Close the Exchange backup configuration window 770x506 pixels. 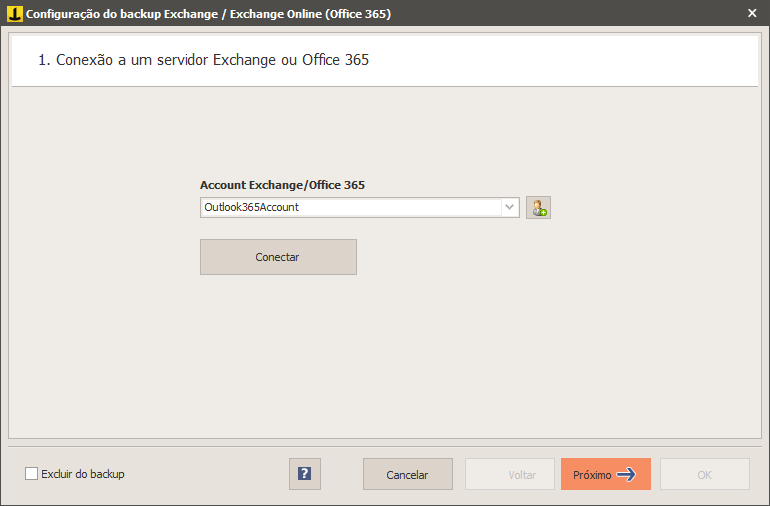pyautogui.click(x=752, y=13)
